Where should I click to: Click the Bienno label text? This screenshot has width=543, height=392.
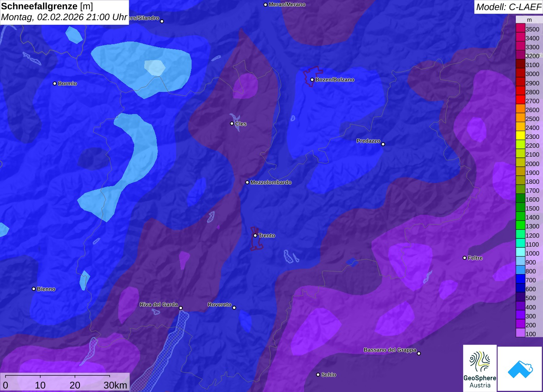pos(46,289)
